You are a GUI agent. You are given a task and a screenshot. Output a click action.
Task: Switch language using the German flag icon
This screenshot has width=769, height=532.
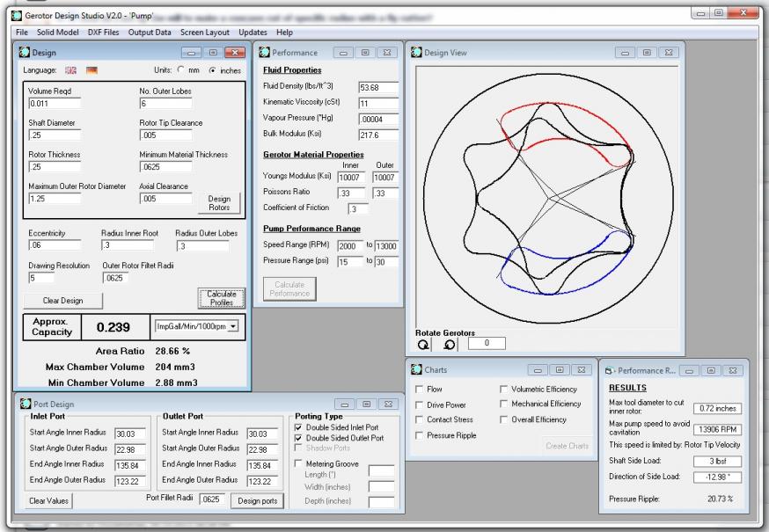[x=92, y=69]
